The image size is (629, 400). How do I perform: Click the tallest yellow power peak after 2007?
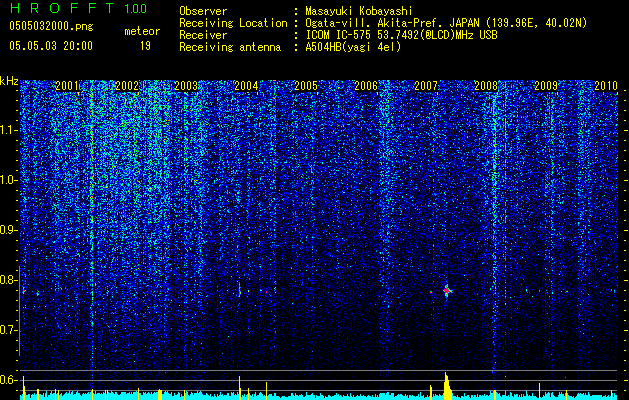[x=446, y=386]
